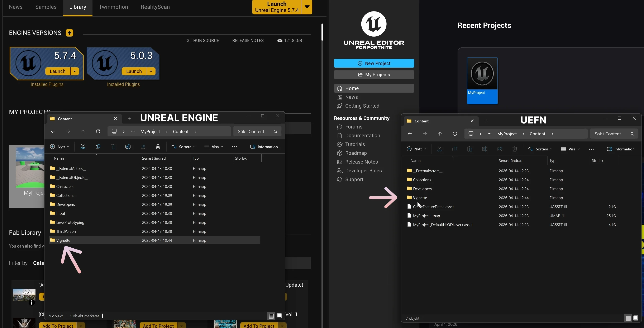The image size is (644, 328).
Task: Click Share icon in Unreal Engine explorer window
Action: click(143, 147)
